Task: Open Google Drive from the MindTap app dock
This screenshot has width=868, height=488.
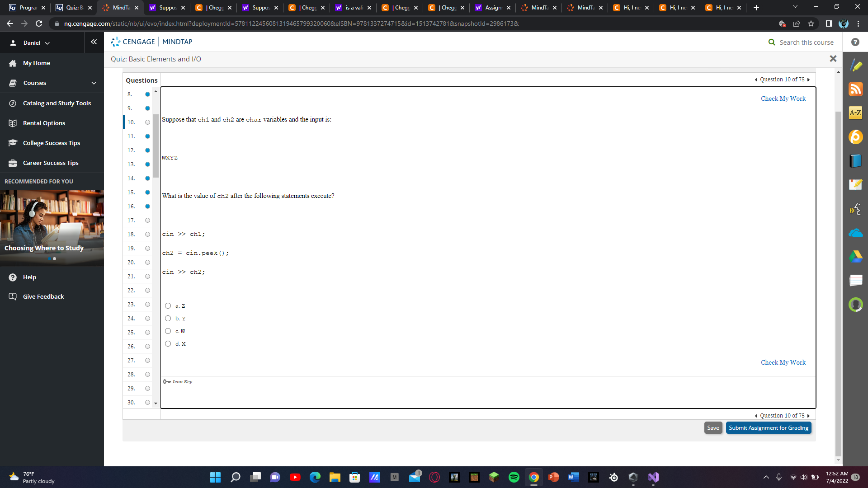Action: click(x=856, y=257)
